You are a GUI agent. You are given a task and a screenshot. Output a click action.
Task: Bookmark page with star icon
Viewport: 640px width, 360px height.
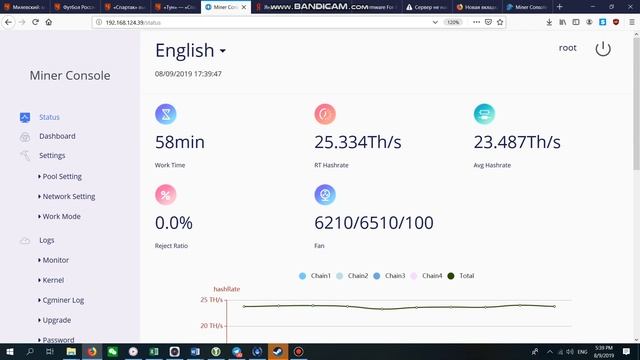500,22
